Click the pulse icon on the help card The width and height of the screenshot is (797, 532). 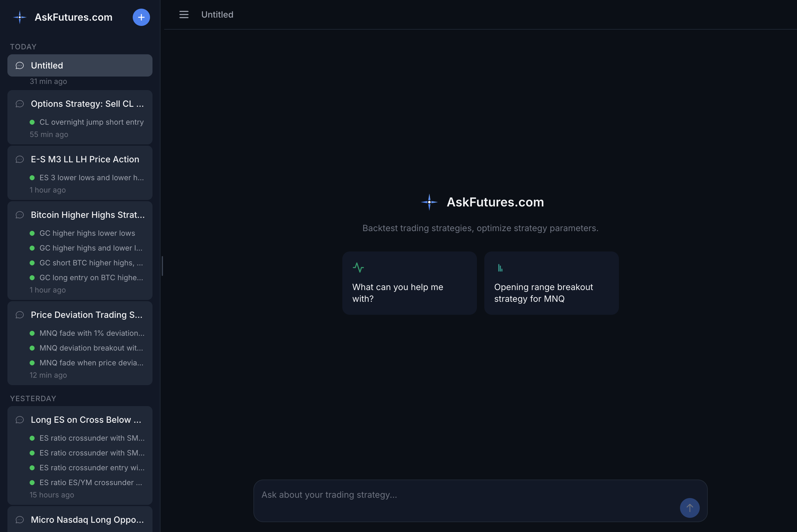[358, 268]
